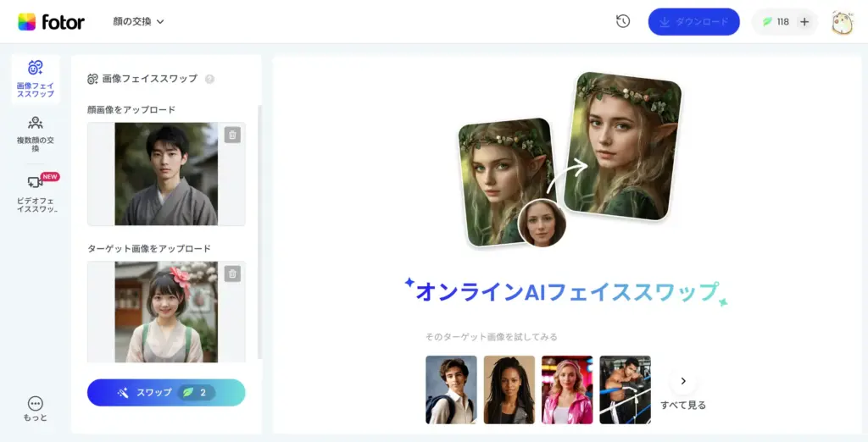Screen dimensions: 868x442
Task: Click the 画像フェイススワップ panel title
Action: 150,79
